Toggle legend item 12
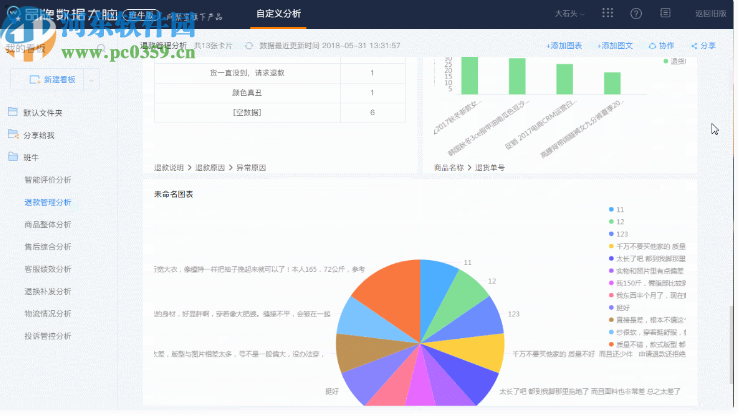Image resolution: width=738 pixels, height=419 pixels. (x=616, y=222)
